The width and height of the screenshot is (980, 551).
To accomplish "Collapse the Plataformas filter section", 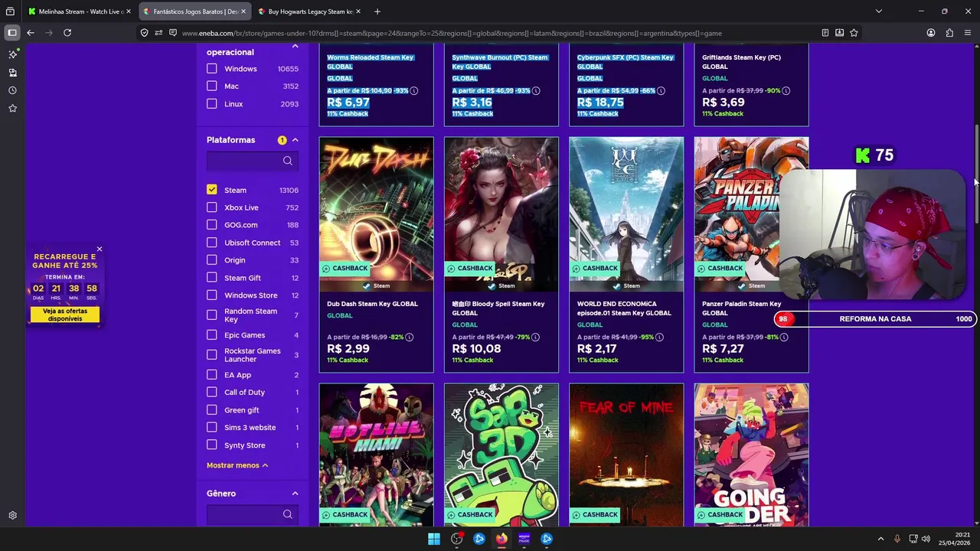I will click(x=295, y=140).
